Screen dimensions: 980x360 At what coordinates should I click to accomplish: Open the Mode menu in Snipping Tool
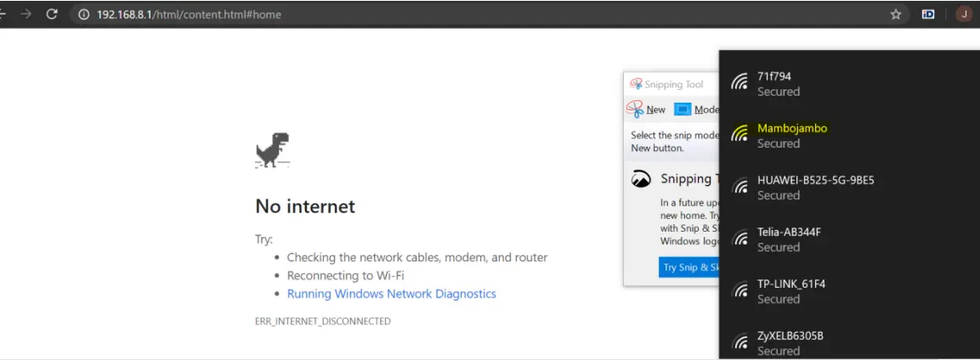point(697,110)
